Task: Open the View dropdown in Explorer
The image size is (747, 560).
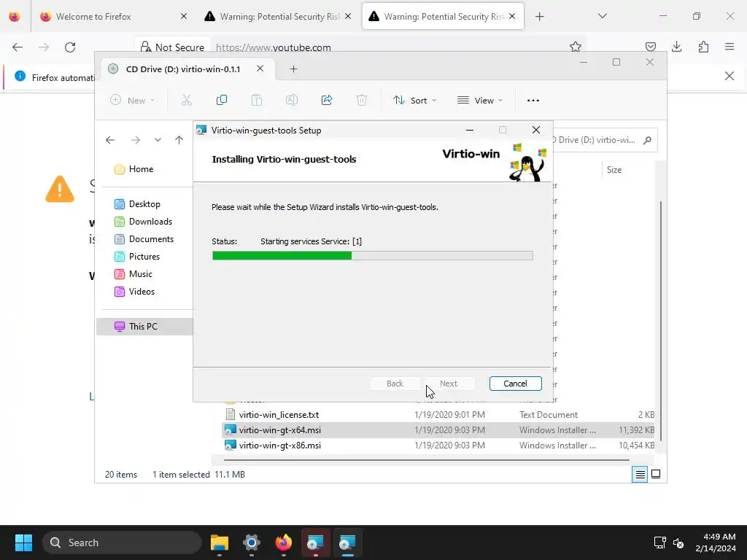Action: click(x=480, y=101)
